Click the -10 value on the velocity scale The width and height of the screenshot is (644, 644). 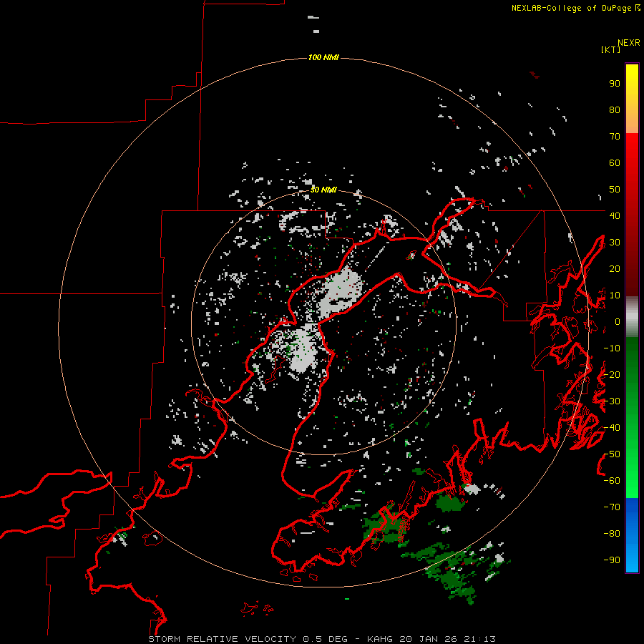pos(612,348)
